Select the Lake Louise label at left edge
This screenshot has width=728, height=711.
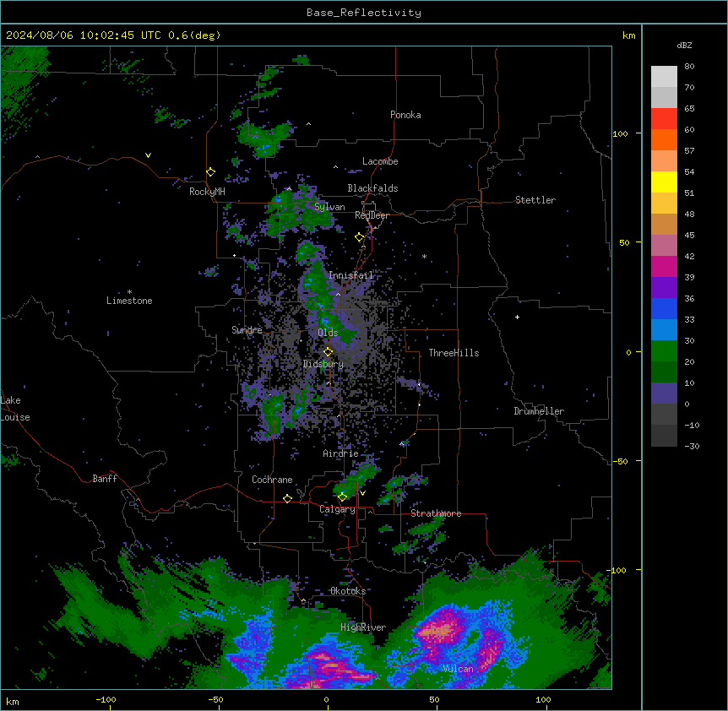[15, 409]
